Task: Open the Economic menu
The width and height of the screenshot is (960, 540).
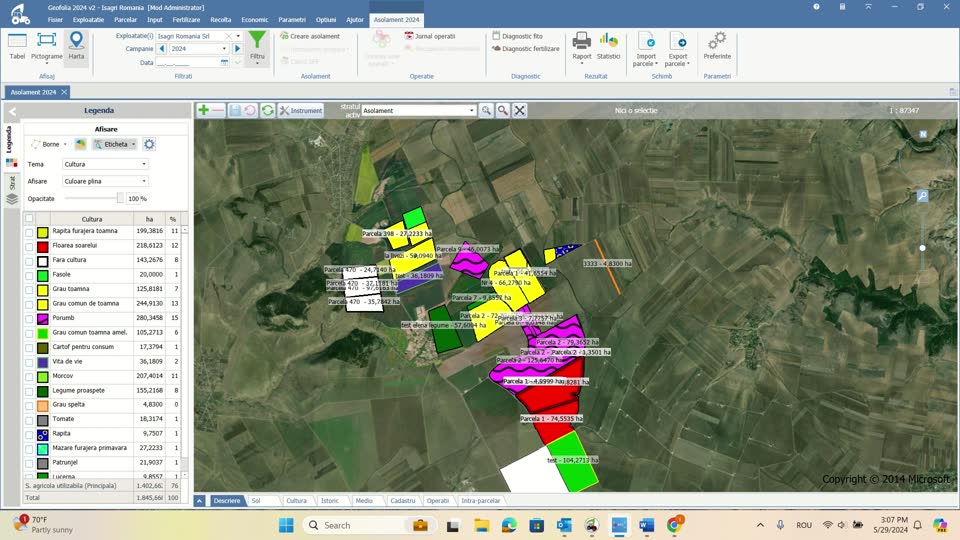Action: (255, 20)
